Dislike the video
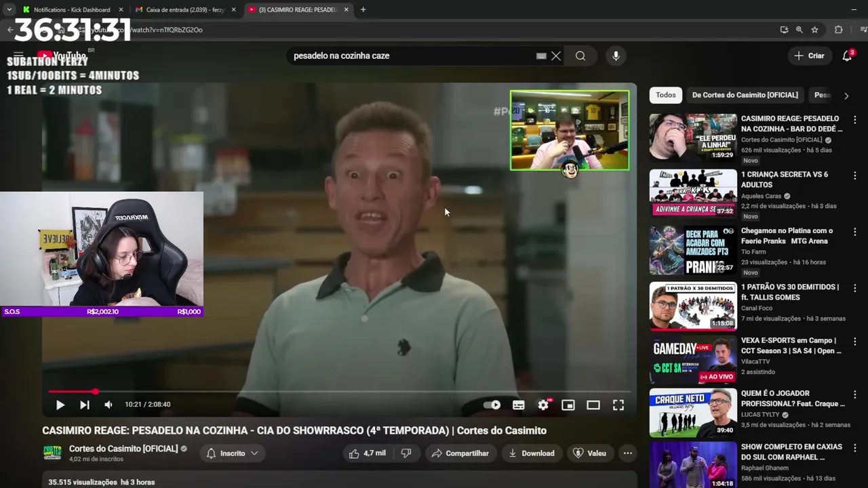 pyautogui.click(x=406, y=453)
